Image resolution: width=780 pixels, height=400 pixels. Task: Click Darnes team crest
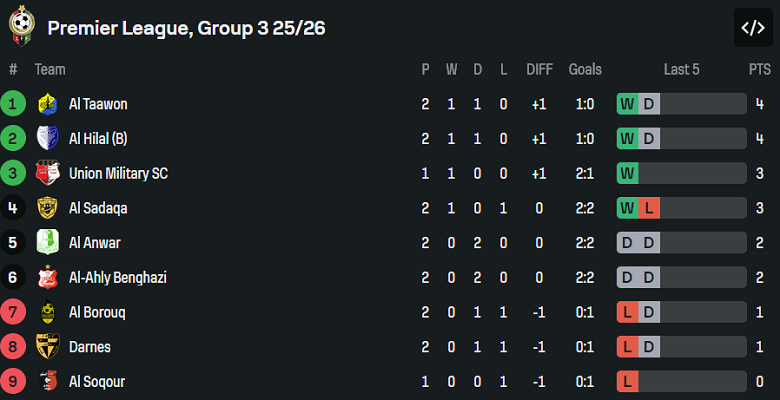[x=47, y=347]
